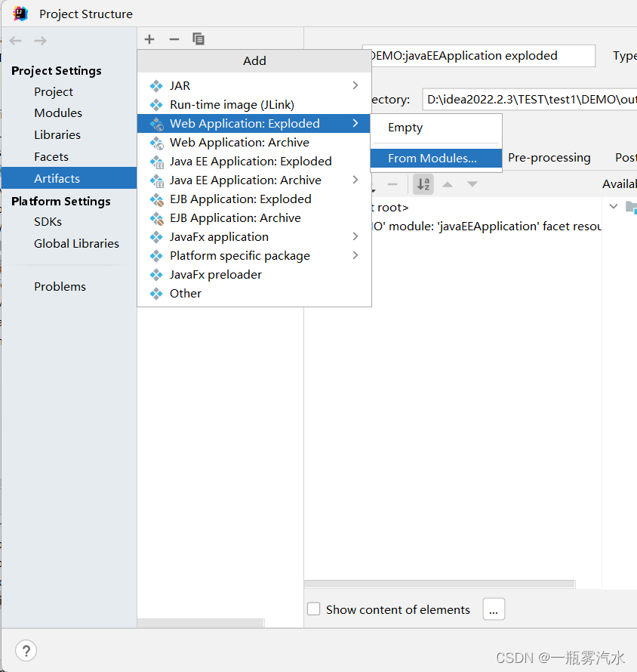This screenshot has width=637, height=672.
Task: Click the horizontal scrollbar under output layout
Action: click(439, 584)
